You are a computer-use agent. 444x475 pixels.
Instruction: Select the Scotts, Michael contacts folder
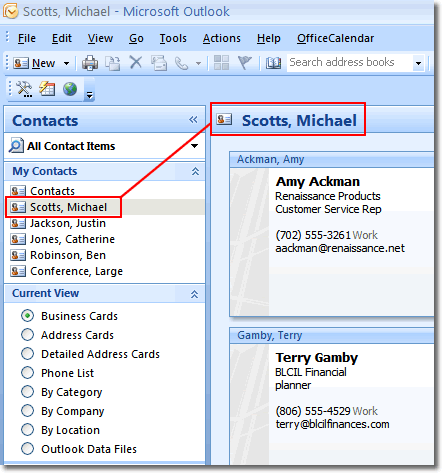pyautogui.click(x=68, y=207)
